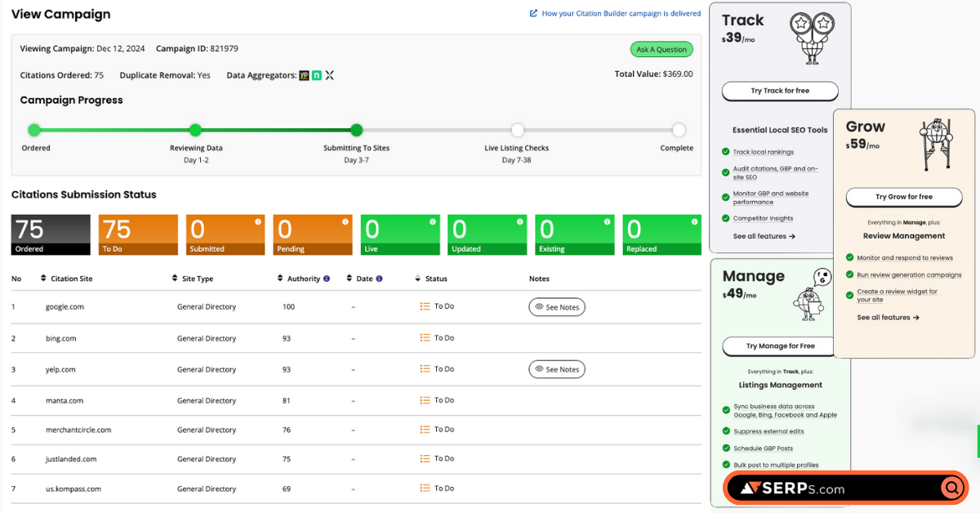Click the SERPs.com logo
The image size is (980, 513).
791,488
